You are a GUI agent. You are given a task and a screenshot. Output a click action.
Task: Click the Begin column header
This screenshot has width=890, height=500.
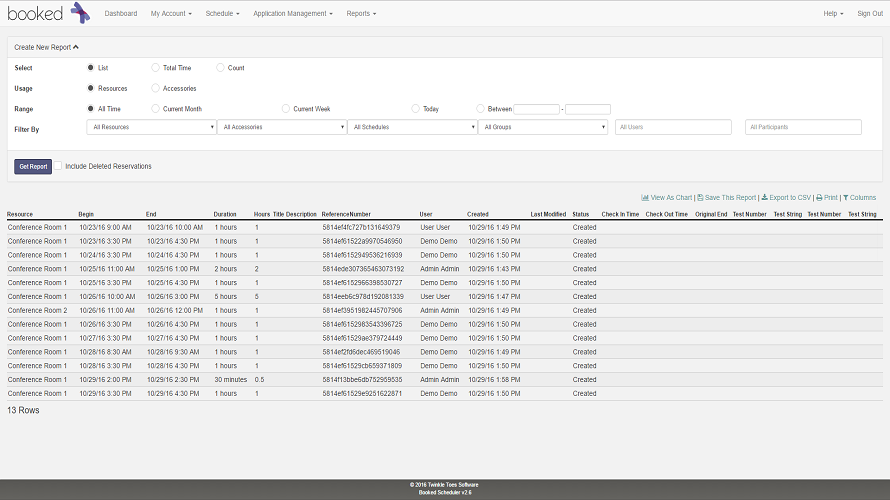[x=86, y=215]
